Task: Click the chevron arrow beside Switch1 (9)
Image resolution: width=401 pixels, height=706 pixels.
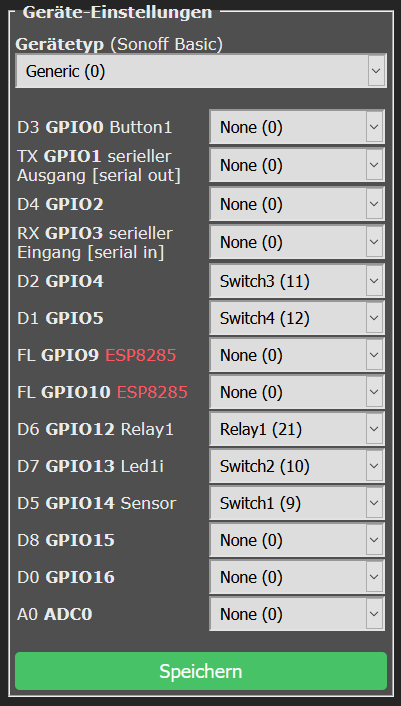Action: point(374,503)
